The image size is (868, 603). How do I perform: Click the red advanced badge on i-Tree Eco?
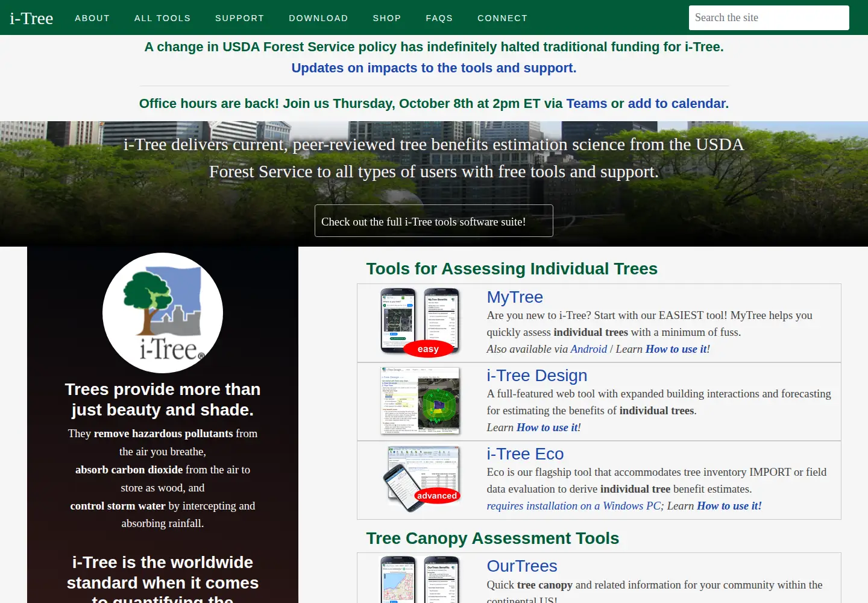pos(437,496)
